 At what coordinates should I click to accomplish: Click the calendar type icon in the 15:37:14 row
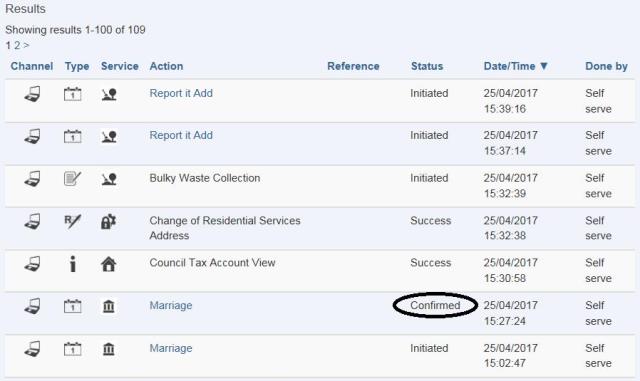73,136
